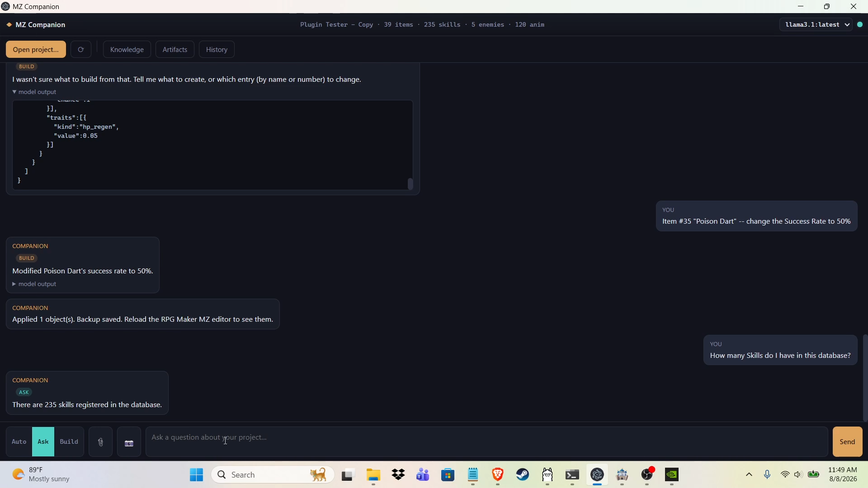Click the weather widget showing 89°F
The image size is (868, 488).
point(41,475)
